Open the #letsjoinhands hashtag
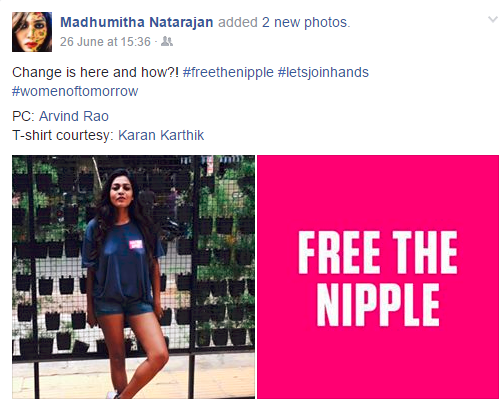The image size is (499, 401). [323, 72]
